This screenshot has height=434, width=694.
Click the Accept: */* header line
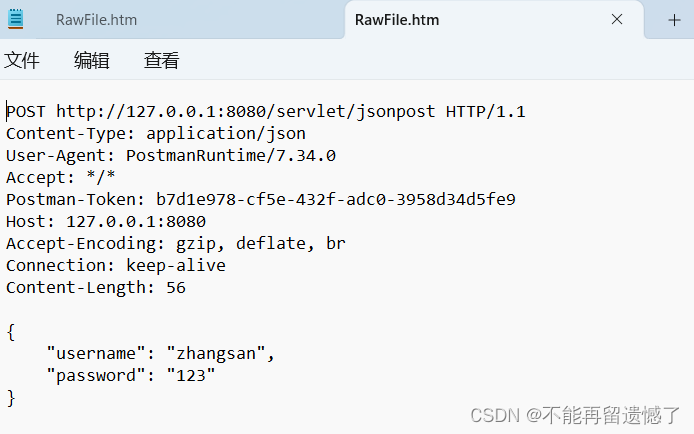click(61, 177)
